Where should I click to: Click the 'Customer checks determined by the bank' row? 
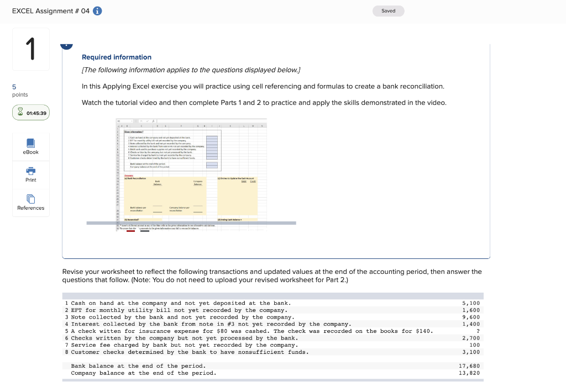[272, 352]
